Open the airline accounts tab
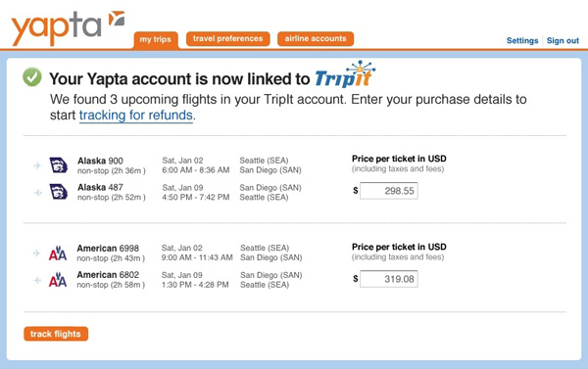Screen dimensions: 588x369 coord(316,38)
